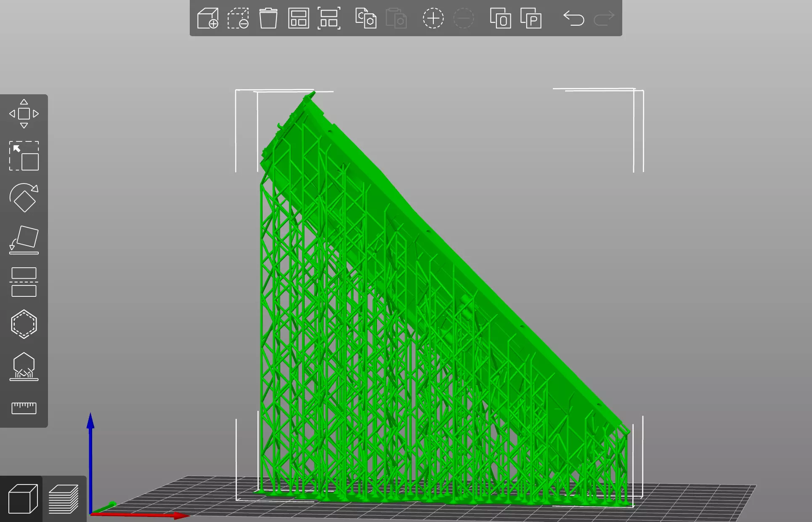Click the Add model icon
The image size is (812, 522).
(208, 19)
